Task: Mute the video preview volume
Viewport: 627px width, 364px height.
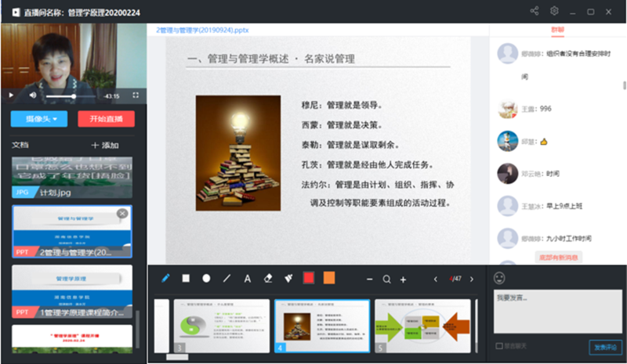Action: 32,95
